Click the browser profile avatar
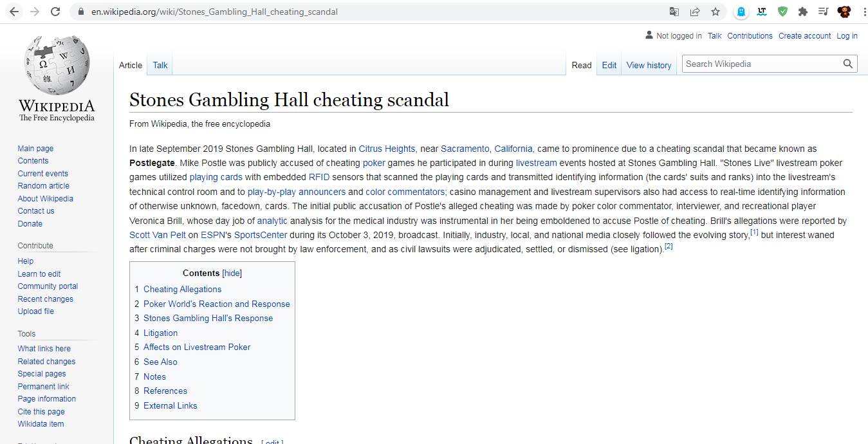 tap(844, 12)
